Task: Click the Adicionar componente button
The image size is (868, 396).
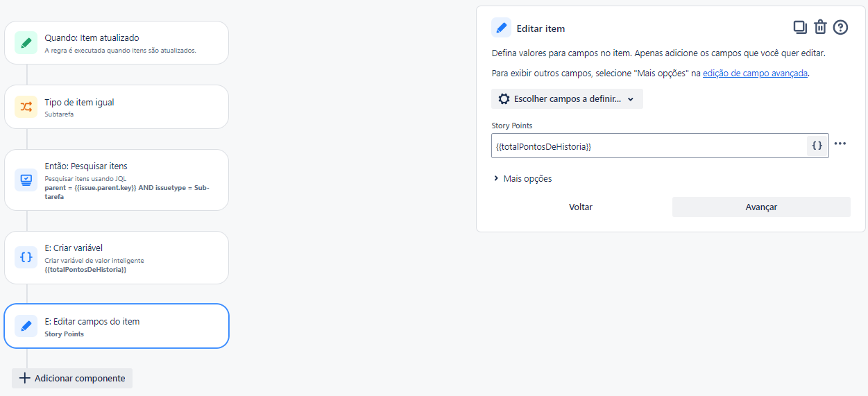Action: pyautogui.click(x=72, y=378)
